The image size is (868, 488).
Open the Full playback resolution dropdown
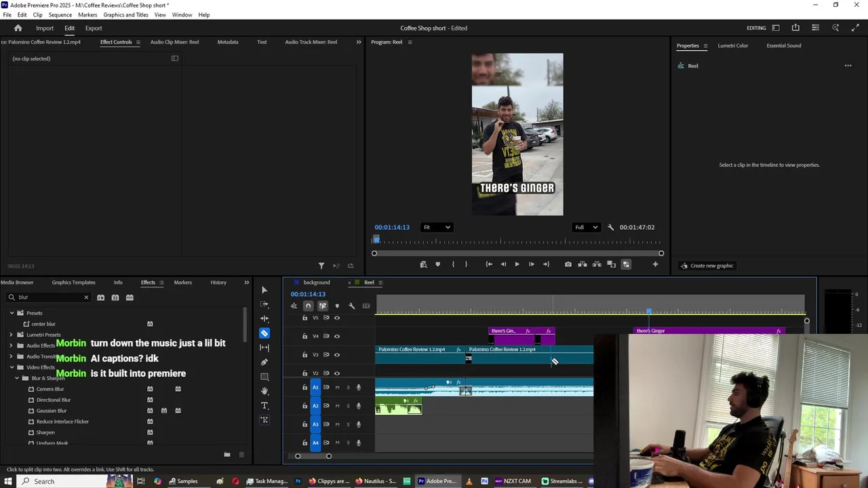pos(586,228)
